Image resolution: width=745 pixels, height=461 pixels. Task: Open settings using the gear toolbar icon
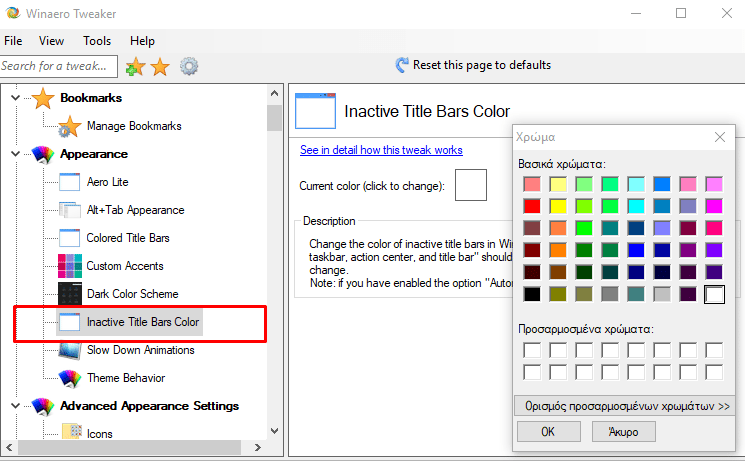point(189,67)
